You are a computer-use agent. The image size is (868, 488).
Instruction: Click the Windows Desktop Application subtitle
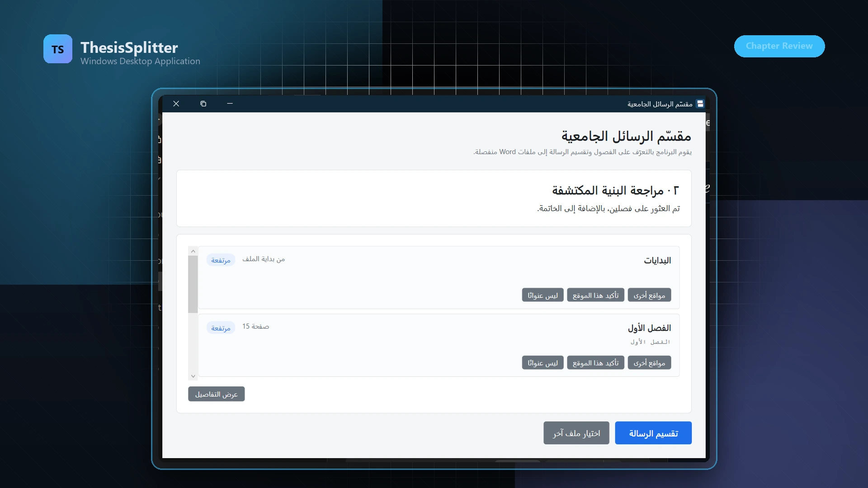coord(140,61)
